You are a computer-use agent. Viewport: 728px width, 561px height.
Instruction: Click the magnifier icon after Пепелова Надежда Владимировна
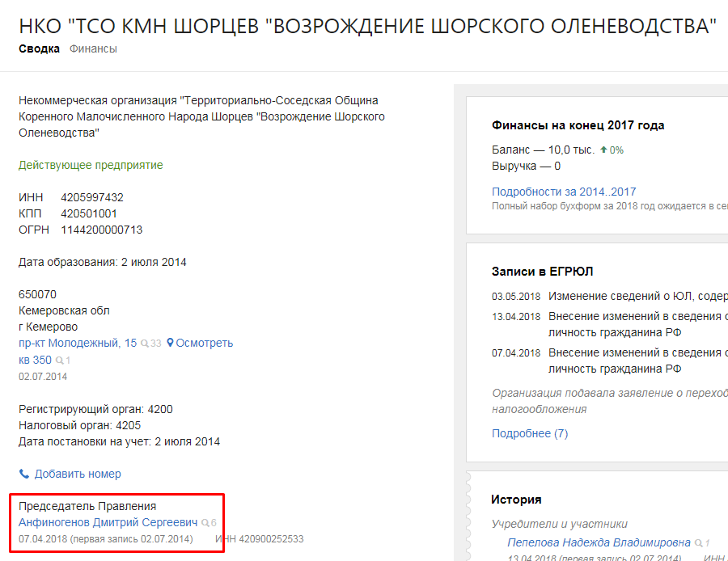point(698,543)
